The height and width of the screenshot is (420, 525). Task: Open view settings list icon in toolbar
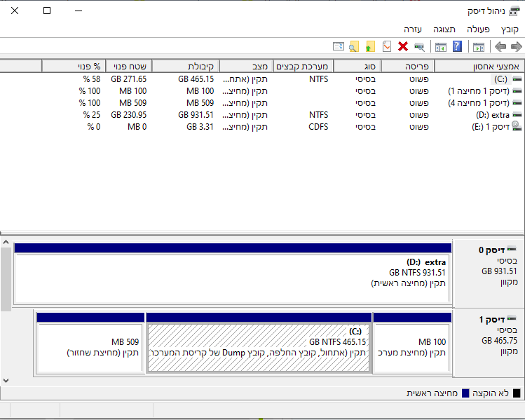pyautogui.click(x=338, y=46)
